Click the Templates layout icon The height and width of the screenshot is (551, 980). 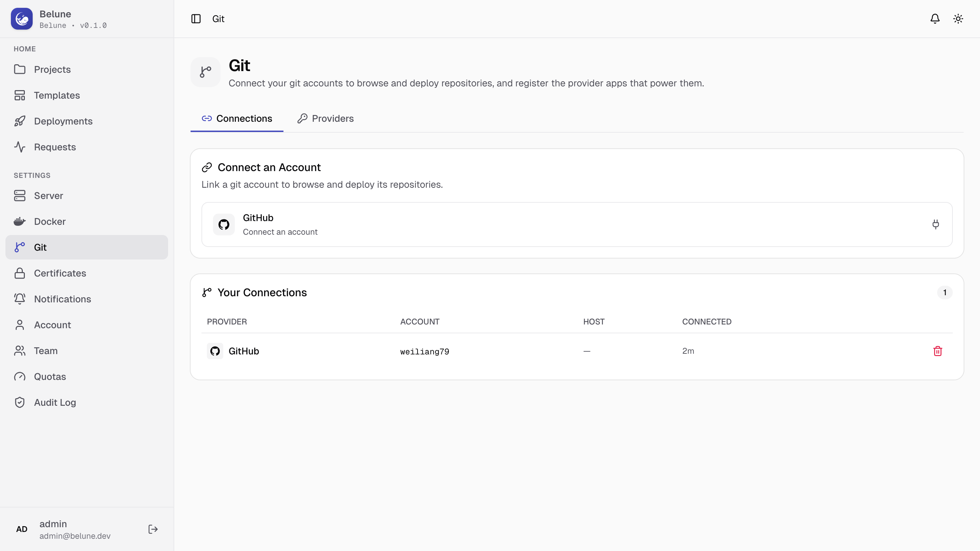tap(20, 95)
